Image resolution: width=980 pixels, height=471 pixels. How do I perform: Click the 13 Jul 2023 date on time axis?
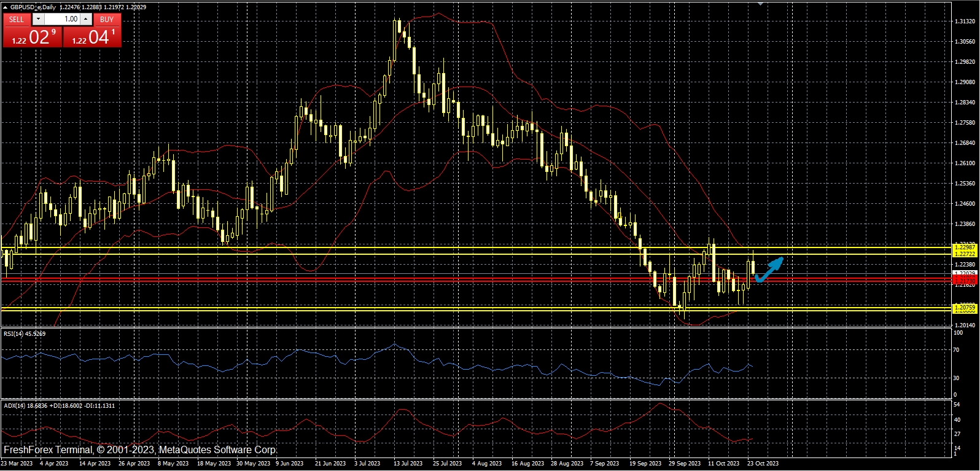(x=408, y=464)
